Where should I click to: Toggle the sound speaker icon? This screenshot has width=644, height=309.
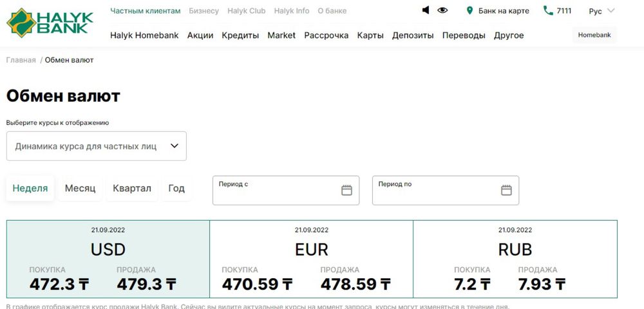coord(426,10)
